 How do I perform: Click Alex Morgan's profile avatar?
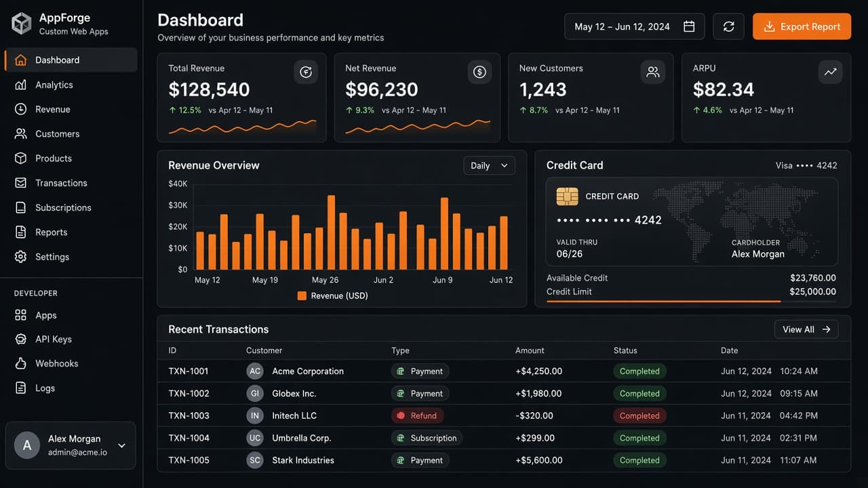(27, 445)
